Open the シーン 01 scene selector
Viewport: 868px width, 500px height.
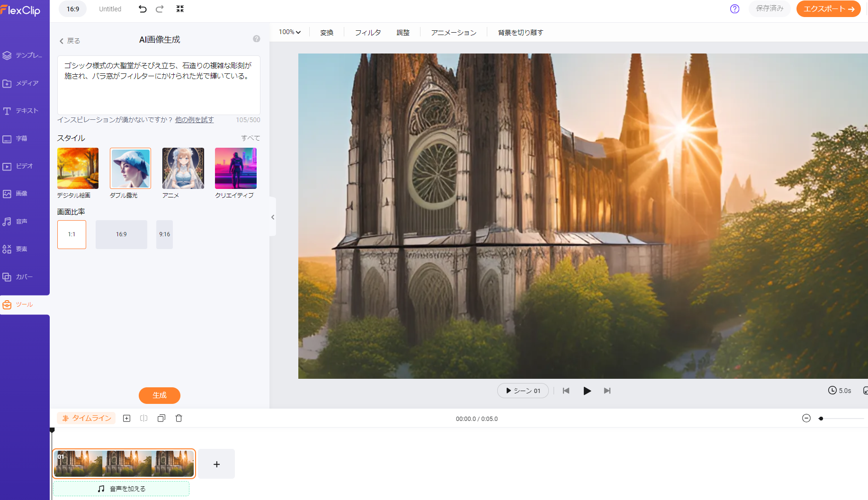[x=523, y=391]
